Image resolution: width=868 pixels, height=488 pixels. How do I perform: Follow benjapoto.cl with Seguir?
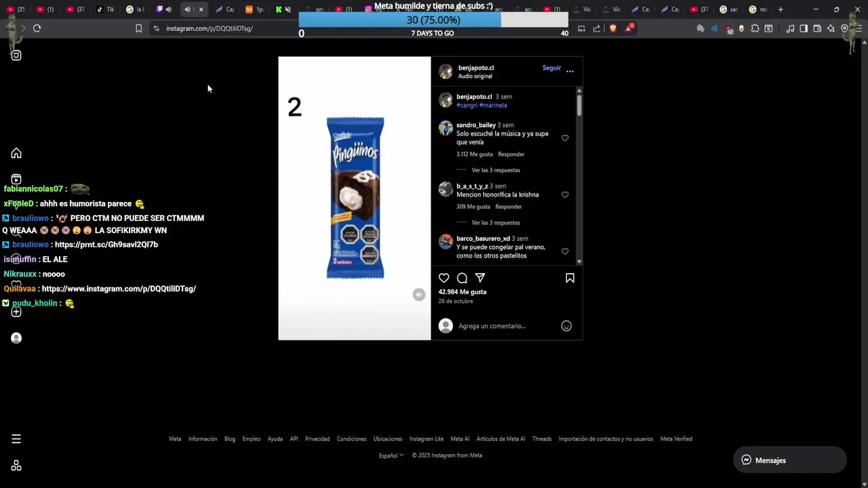[551, 68]
